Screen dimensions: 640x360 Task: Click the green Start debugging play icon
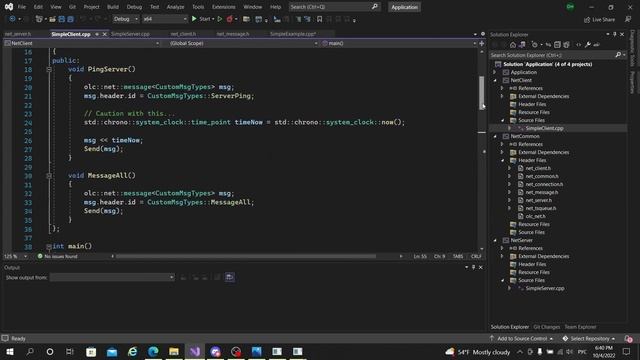[194, 19]
